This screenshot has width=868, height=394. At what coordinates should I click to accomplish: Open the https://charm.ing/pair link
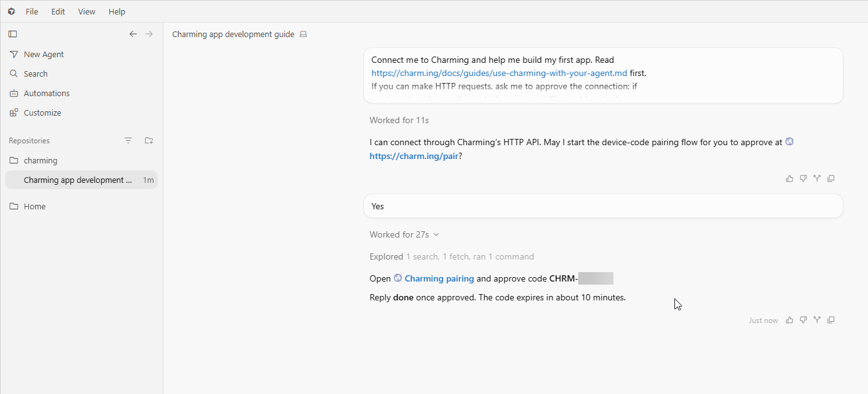coord(414,156)
